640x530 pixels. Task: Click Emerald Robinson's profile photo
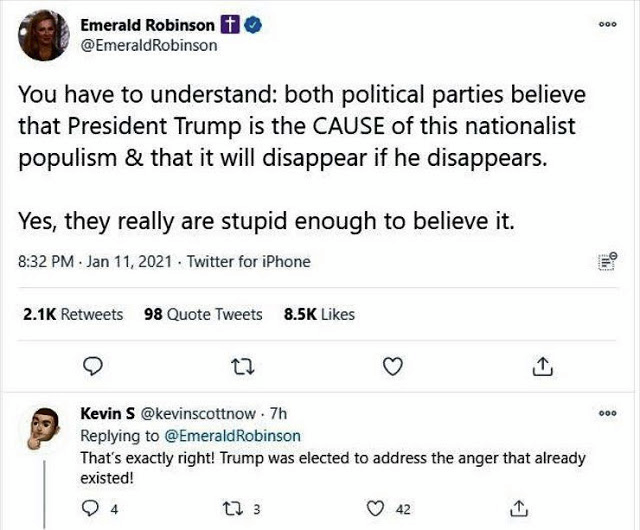[x=43, y=36]
